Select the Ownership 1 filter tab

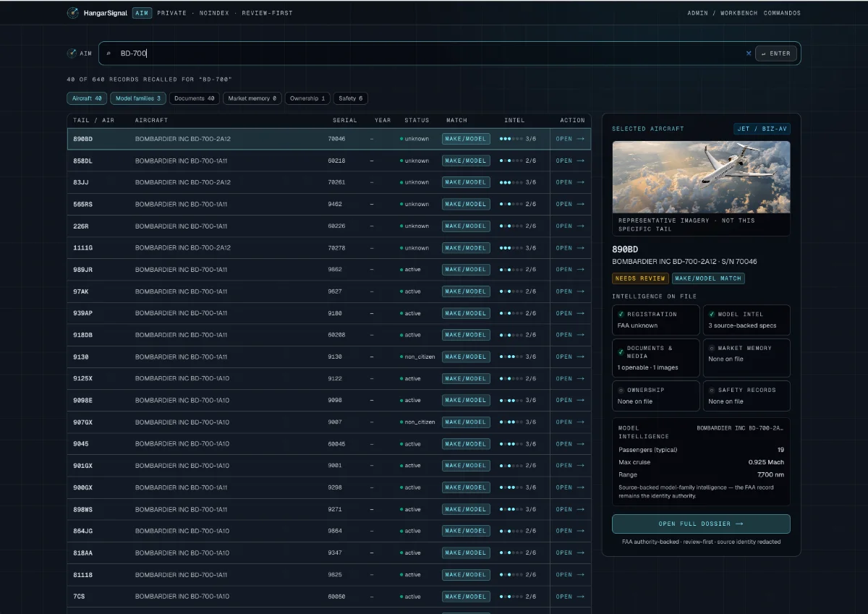tap(307, 98)
